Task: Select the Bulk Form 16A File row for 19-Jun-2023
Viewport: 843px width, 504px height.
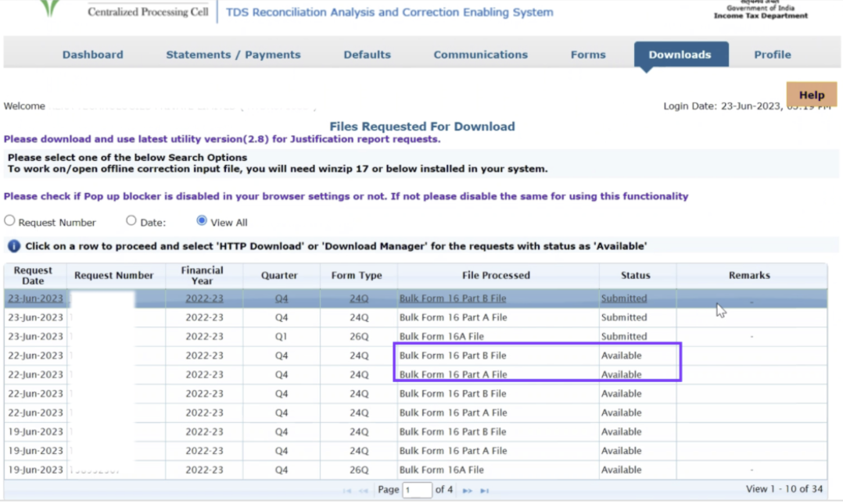Action: coord(441,470)
